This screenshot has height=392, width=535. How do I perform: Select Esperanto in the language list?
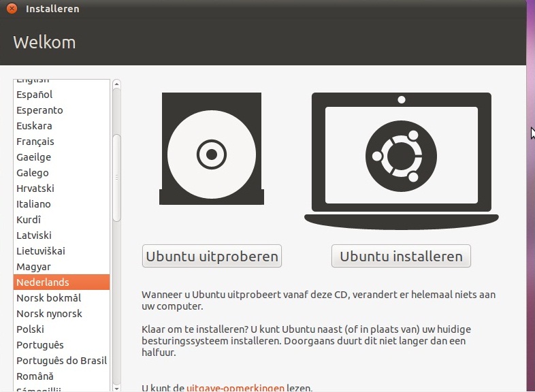pos(61,110)
